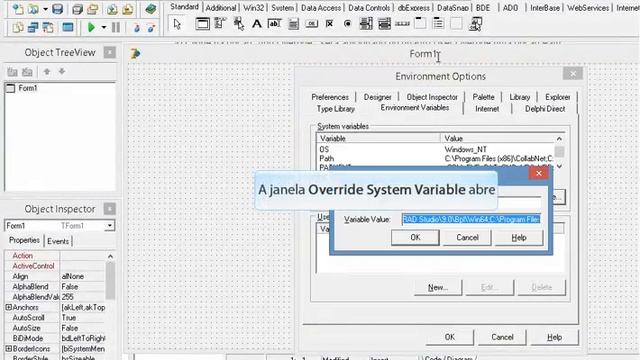Open the Delphi Direct tab
The width and height of the screenshot is (640, 360).
(545, 109)
